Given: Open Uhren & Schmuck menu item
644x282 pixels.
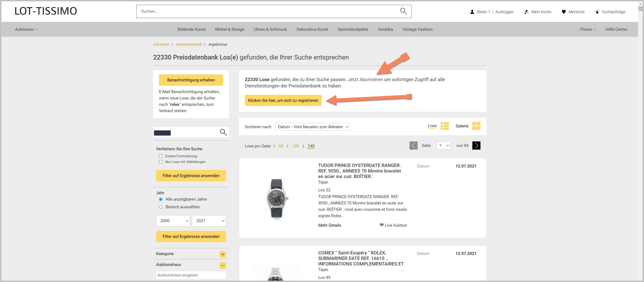Looking at the screenshot, I should [x=270, y=29].
